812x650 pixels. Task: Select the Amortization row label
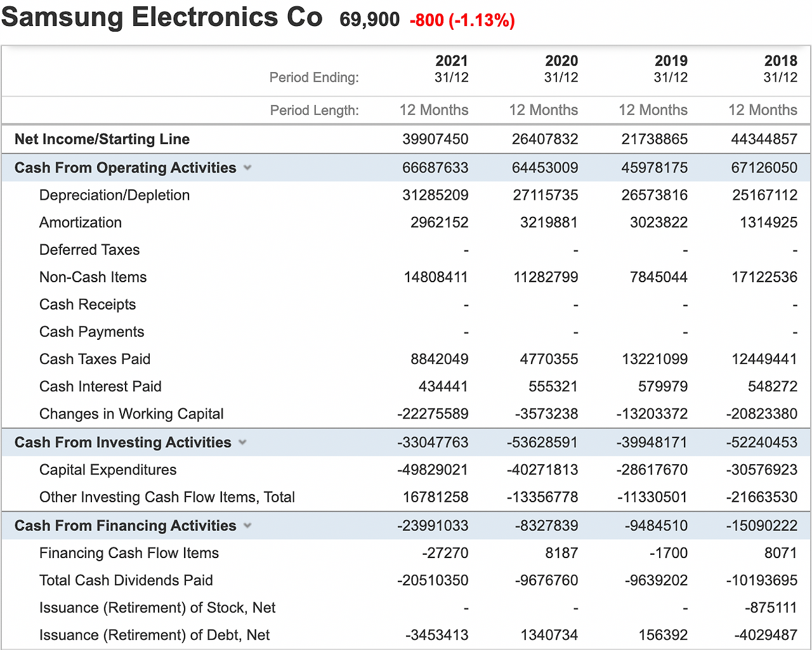pos(81,223)
